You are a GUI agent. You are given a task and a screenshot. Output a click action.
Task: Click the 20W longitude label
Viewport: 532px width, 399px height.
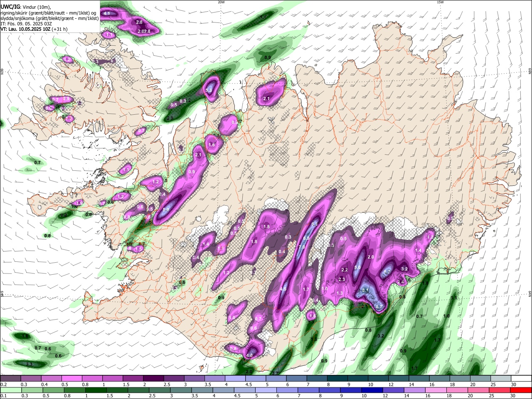tap(221, 2)
